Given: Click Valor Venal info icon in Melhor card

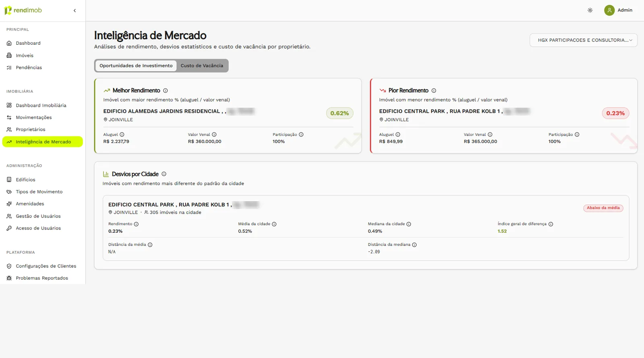Looking at the screenshot, I should point(214,135).
